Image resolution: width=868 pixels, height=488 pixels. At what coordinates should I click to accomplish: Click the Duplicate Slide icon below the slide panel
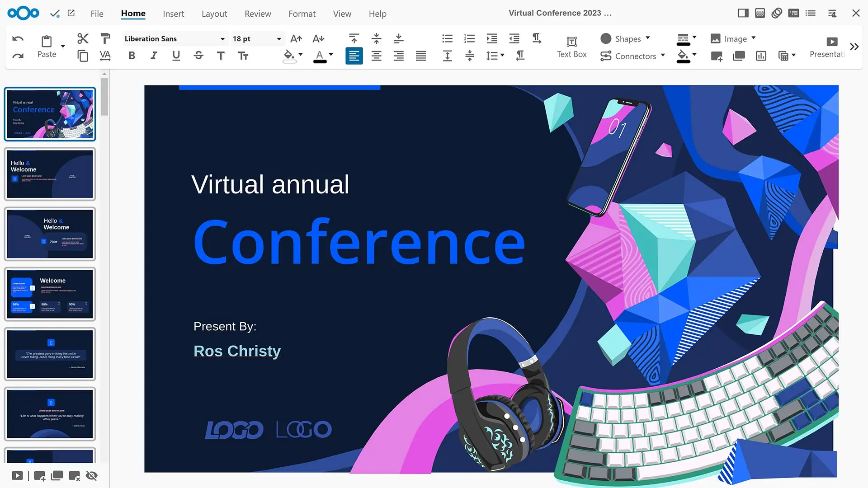(57, 475)
